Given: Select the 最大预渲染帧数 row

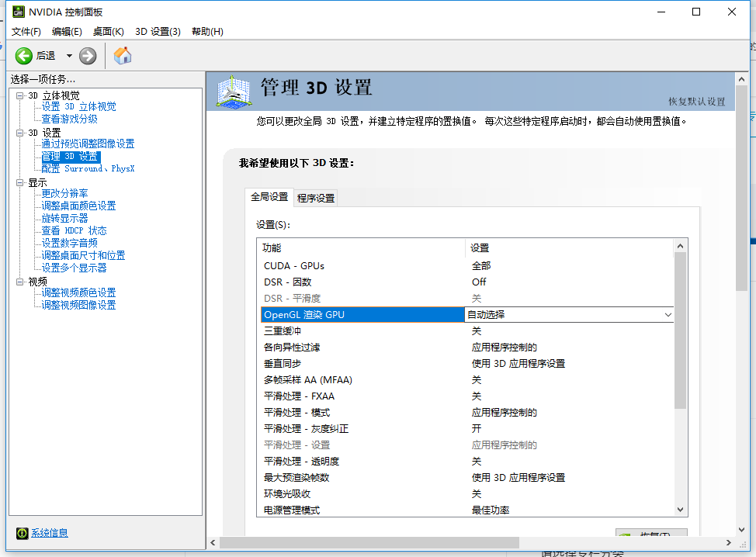Looking at the screenshot, I should coord(466,478).
